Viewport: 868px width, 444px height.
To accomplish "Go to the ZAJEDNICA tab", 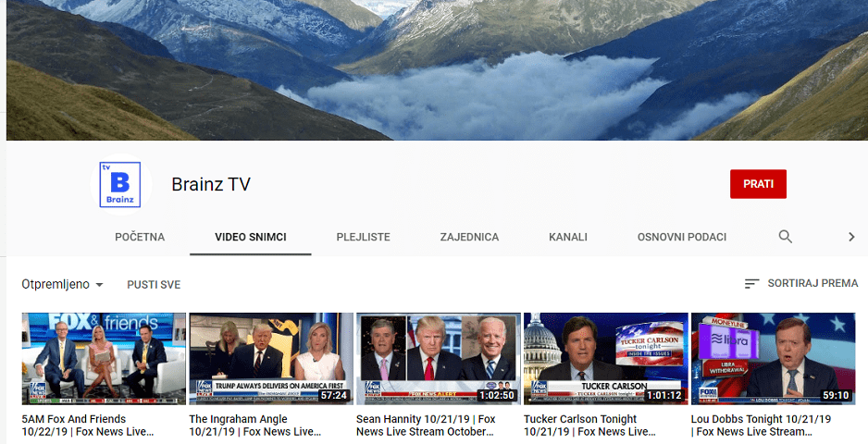I will [469, 237].
